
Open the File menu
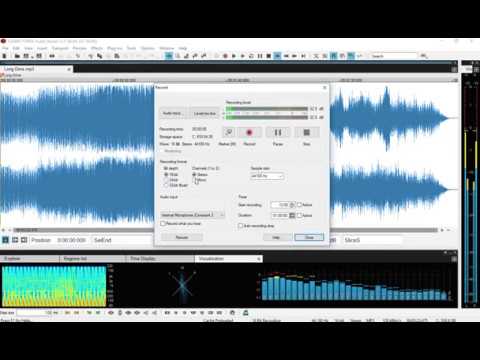click(x=5, y=48)
